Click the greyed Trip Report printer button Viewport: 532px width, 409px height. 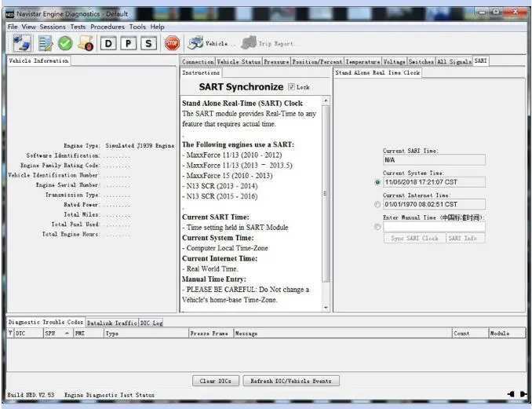point(268,43)
